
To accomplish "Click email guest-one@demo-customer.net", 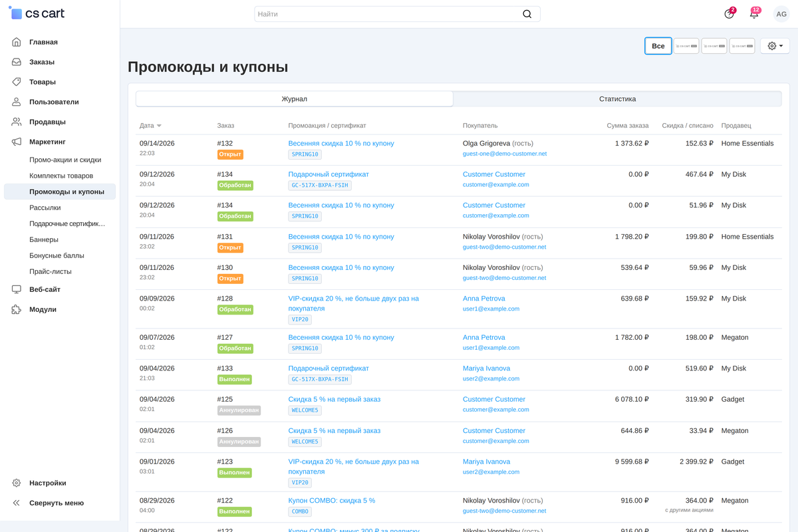I will [505, 154].
